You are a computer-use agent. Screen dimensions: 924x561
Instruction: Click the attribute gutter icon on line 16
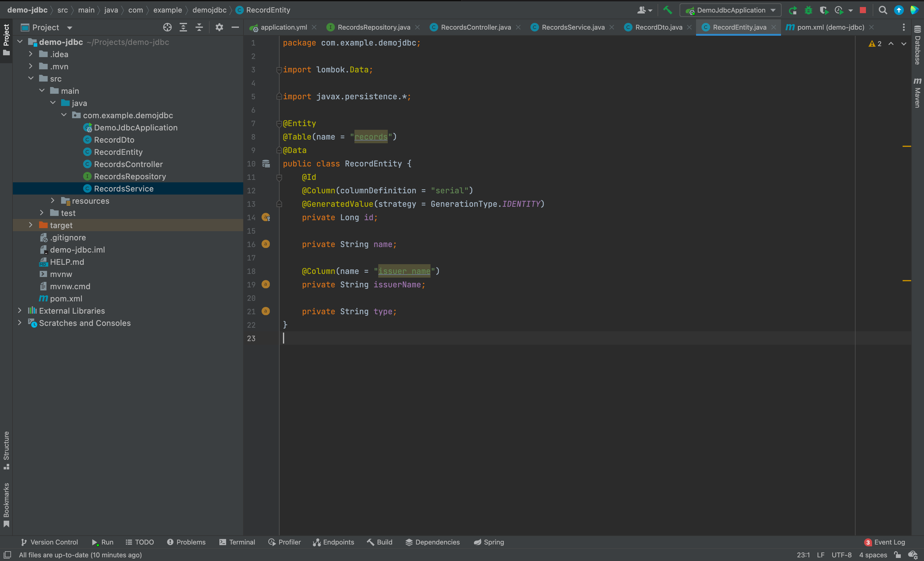(266, 244)
